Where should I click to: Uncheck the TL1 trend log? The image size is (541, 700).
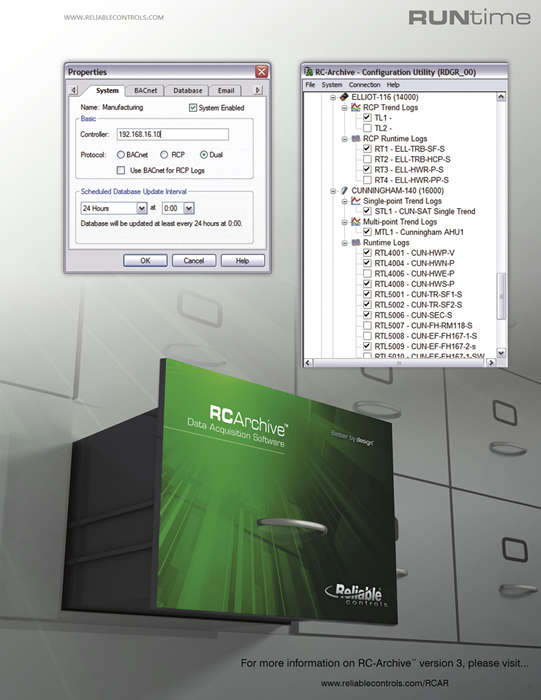367,117
